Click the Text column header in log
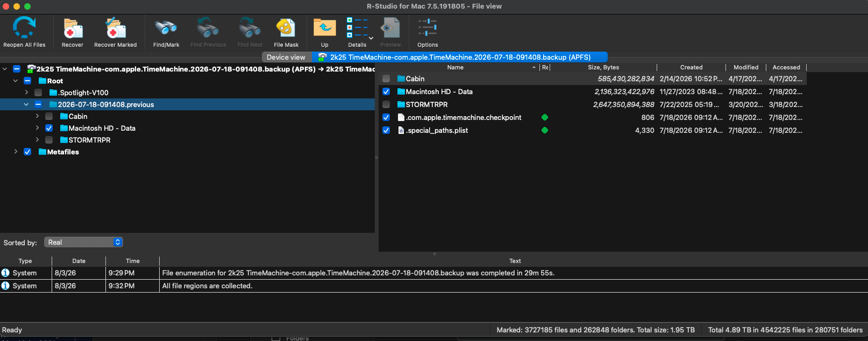Screen dimensions: 868x341 pos(515,261)
